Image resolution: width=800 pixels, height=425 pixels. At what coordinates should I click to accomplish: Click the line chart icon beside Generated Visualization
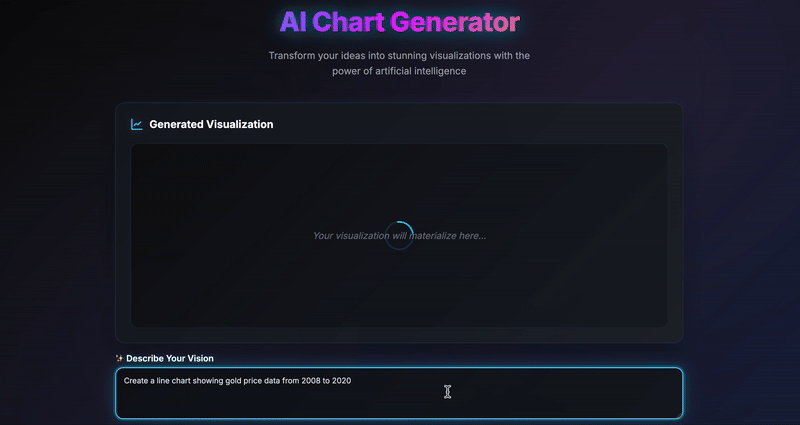[x=137, y=125]
